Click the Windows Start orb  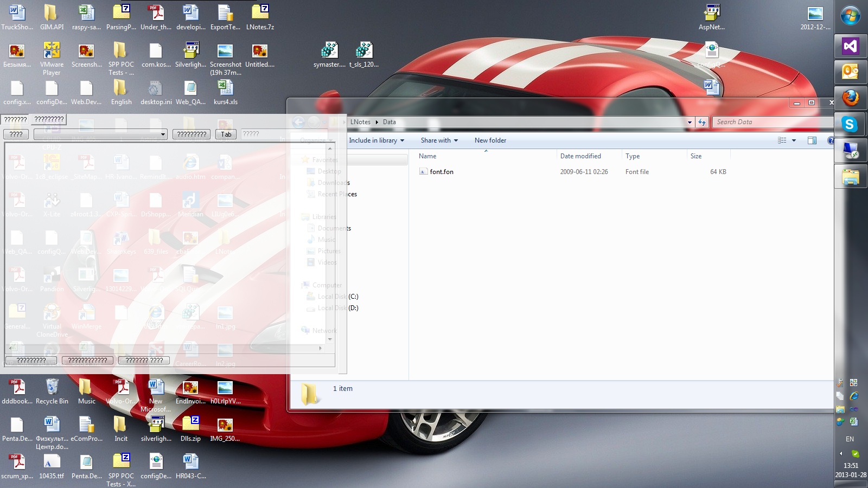[x=850, y=16]
